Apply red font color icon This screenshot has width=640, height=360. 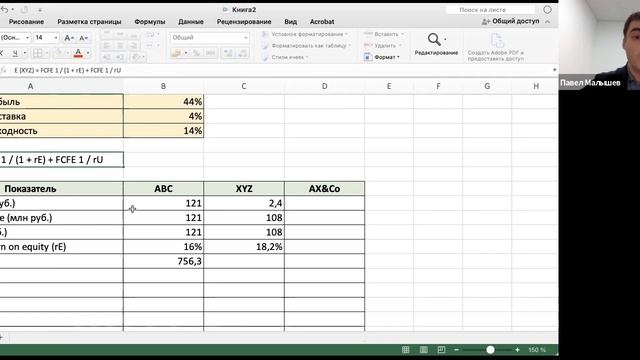point(78,53)
